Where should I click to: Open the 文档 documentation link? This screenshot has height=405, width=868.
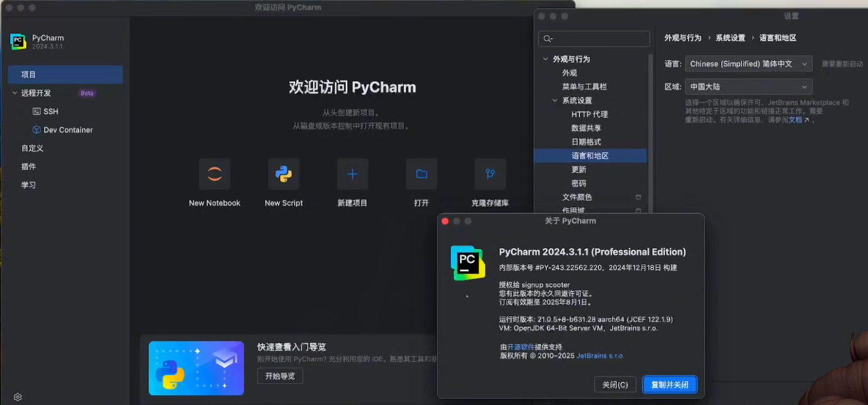pyautogui.click(x=796, y=120)
